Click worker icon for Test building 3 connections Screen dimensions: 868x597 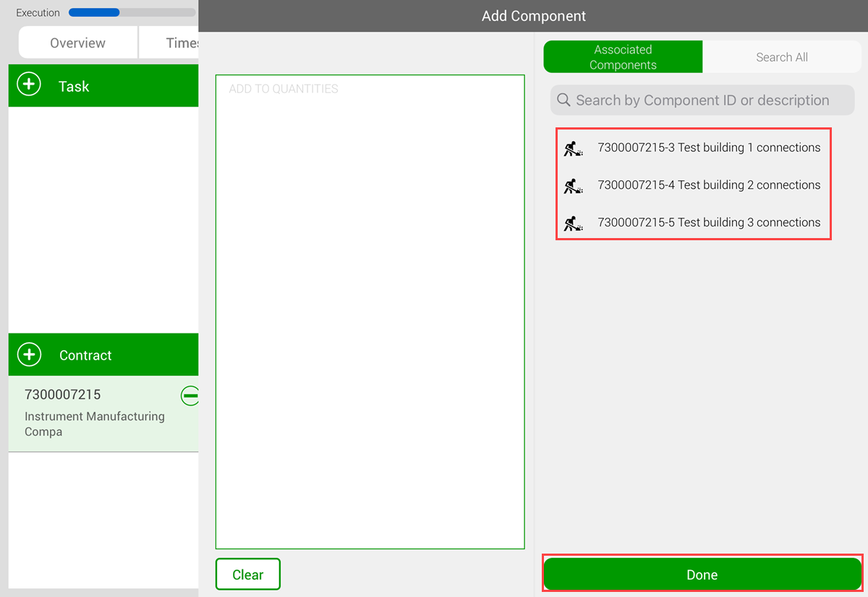[x=574, y=224]
